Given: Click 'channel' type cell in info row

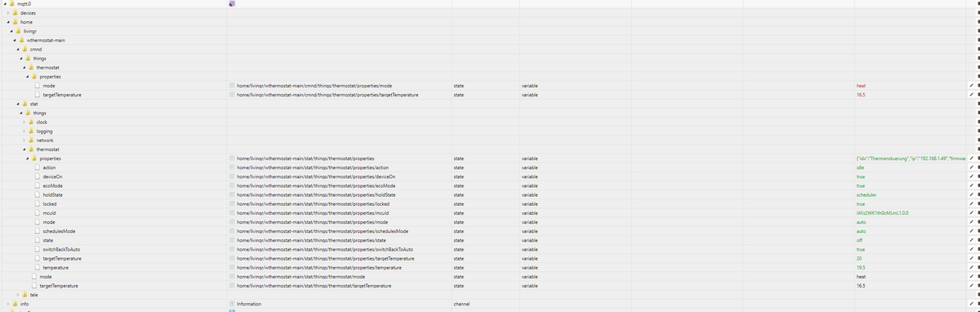Looking at the screenshot, I should point(461,304).
